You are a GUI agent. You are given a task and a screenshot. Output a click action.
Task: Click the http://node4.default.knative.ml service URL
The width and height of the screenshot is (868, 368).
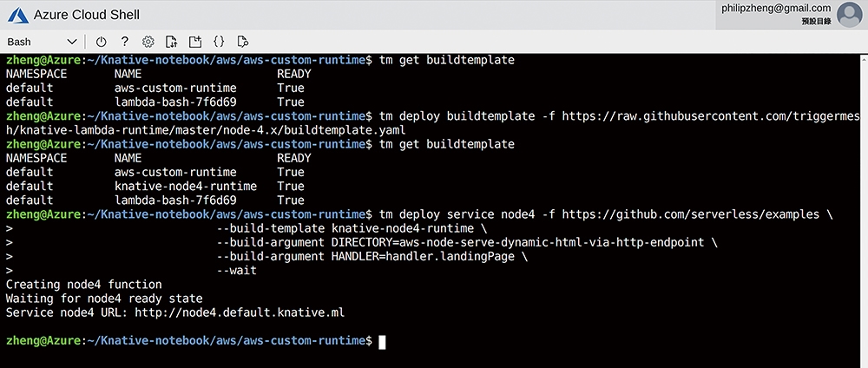pos(240,312)
